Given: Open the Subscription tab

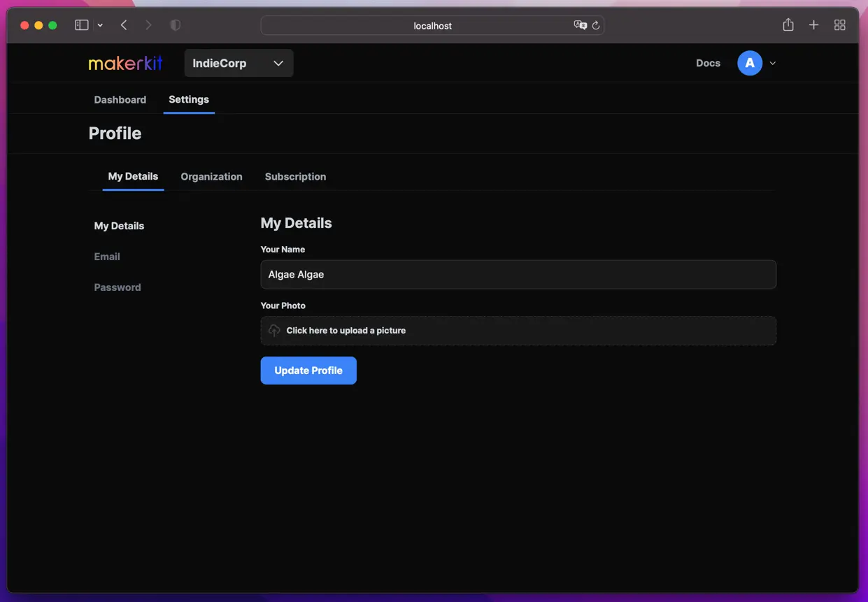Looking at the screenshot, I should pyautogui.click(x=295, y=176).
